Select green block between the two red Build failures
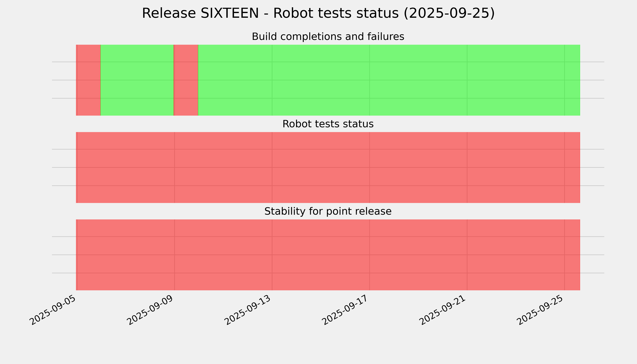 pos(137,80)
